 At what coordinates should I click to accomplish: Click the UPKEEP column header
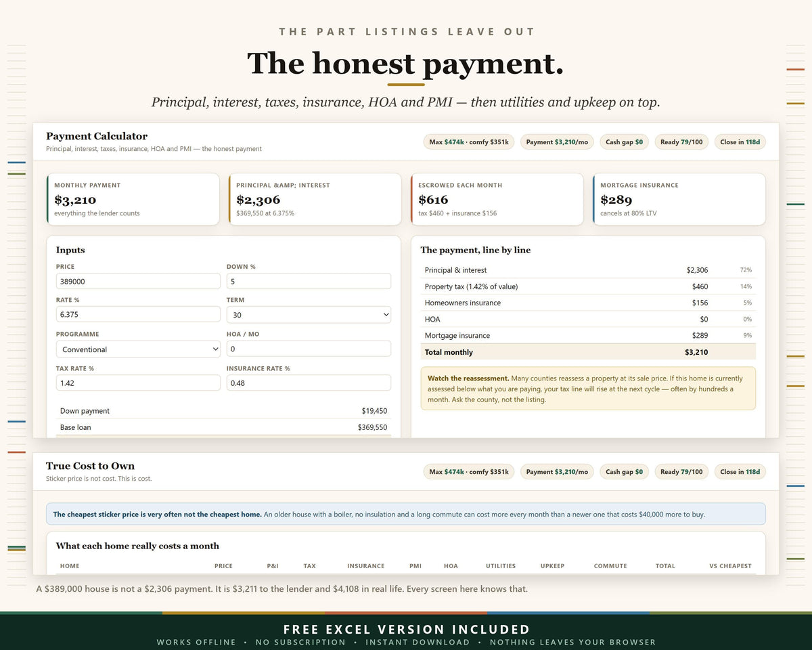(x=552, y=566)
